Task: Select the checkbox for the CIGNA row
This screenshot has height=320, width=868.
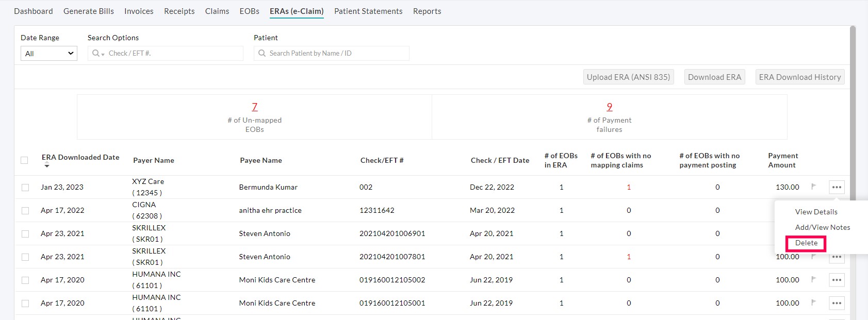Action: pyautogui.click(x=25, y=210)
